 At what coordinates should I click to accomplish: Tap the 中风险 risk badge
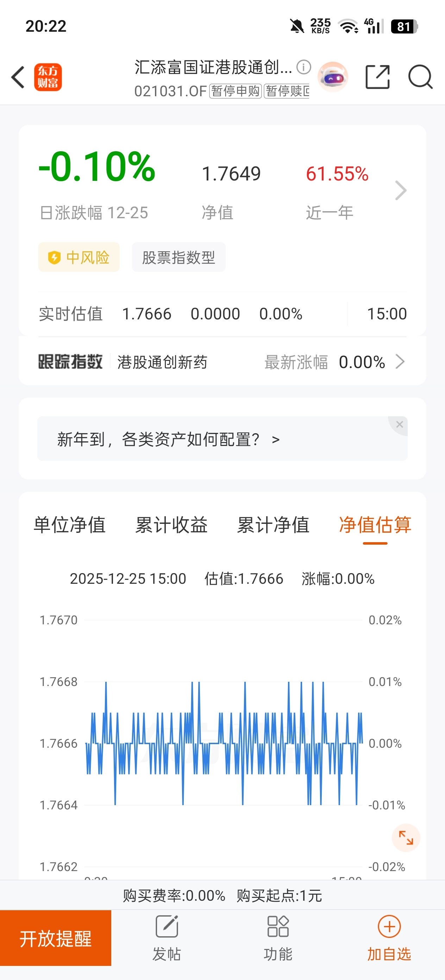[x=79, y=257]
